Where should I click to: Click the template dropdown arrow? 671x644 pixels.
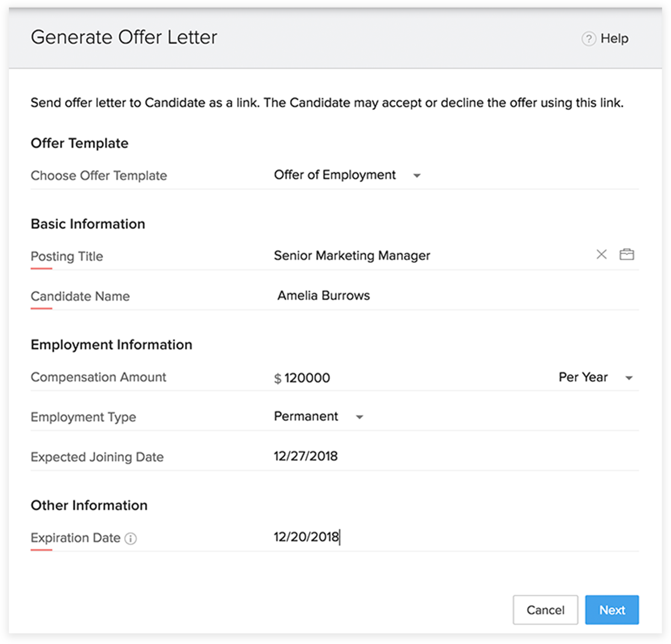tap(417, 176)
